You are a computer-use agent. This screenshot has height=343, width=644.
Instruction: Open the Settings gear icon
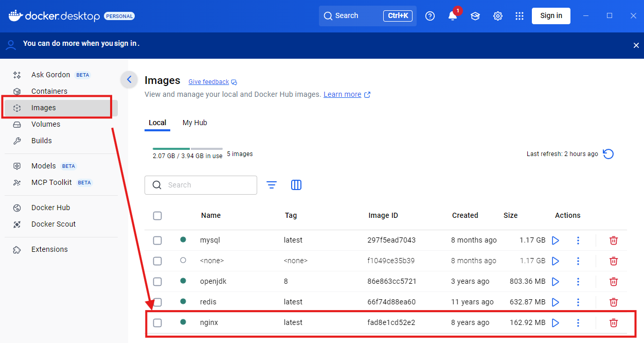click(x=498, y=16)
